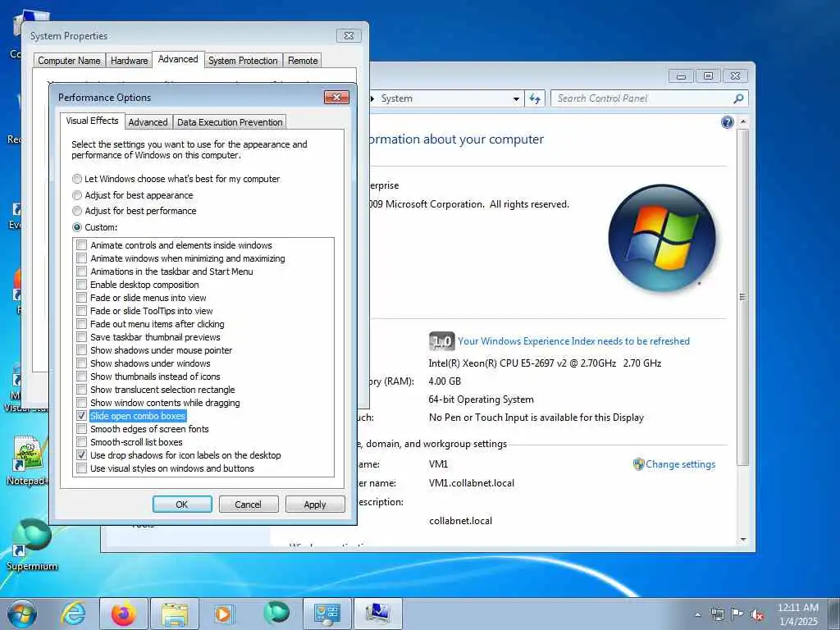Click the breadcrumb arrow before System
Viewport: 840px width, 630px height.
coord(373,98)
